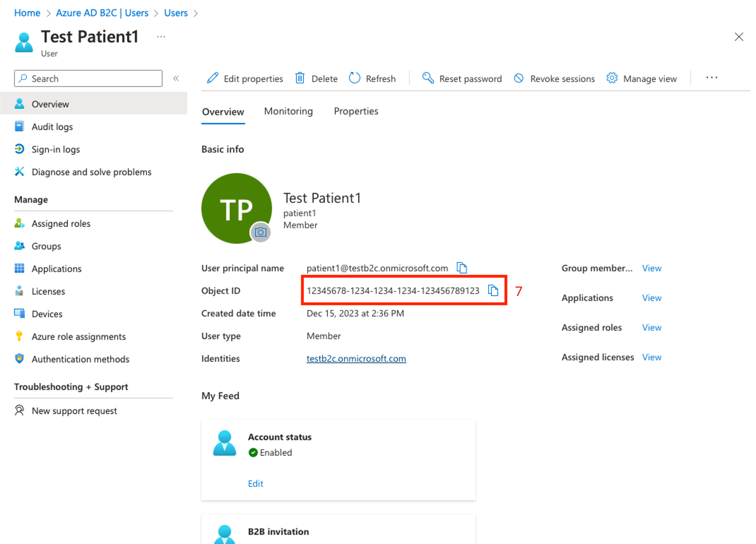The height and width of the screenshot is (544, 756).
Task: Open Manage view gear menu
Action: point(642,79)
